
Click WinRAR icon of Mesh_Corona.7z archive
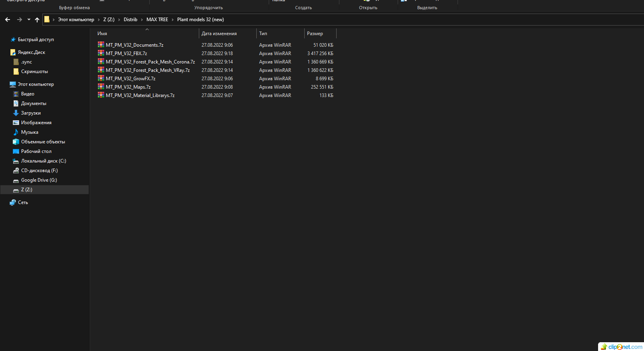101,61
